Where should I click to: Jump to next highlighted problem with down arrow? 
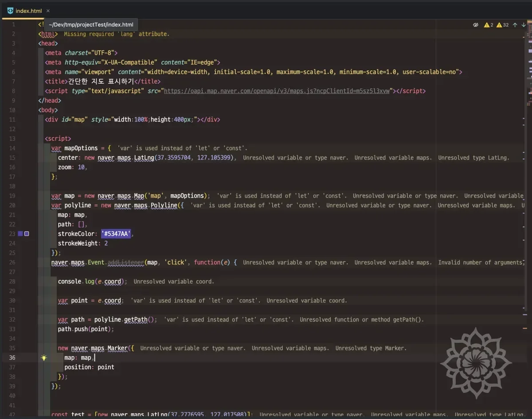(x=524, y=25)
